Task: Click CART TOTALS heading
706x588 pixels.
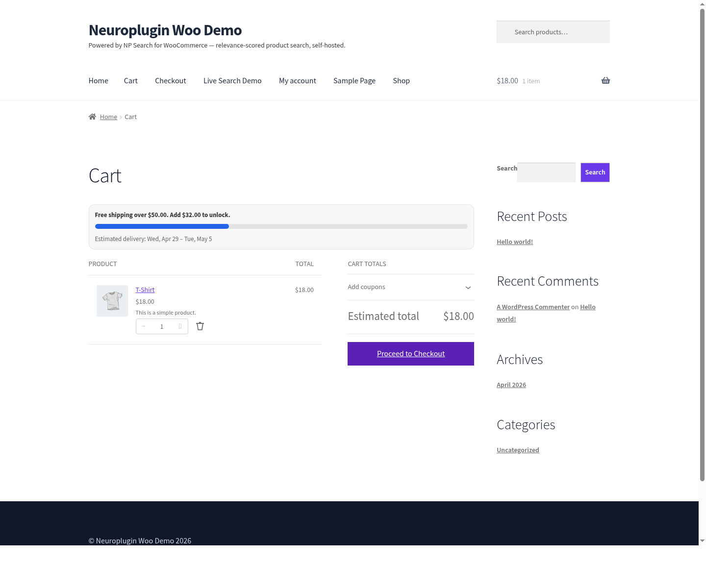Action: click(367, 264)
